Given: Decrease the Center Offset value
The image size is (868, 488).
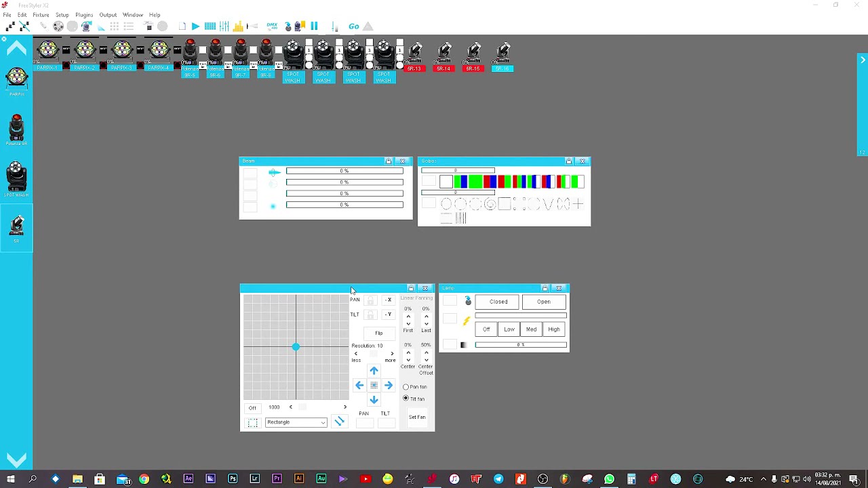Looking at the screenshot, I should [x=426, y=359].
